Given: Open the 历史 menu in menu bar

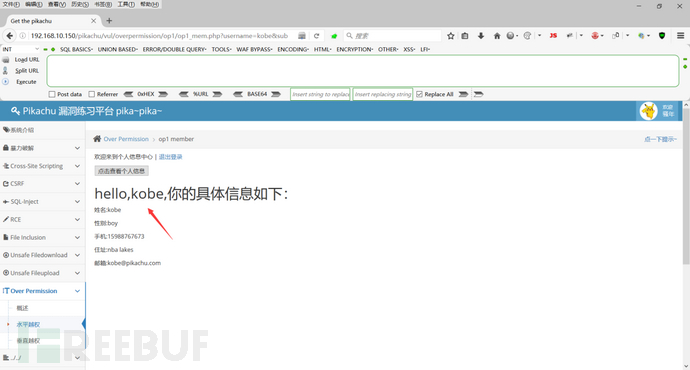Looking at the screenshot, I should (80, 4).
